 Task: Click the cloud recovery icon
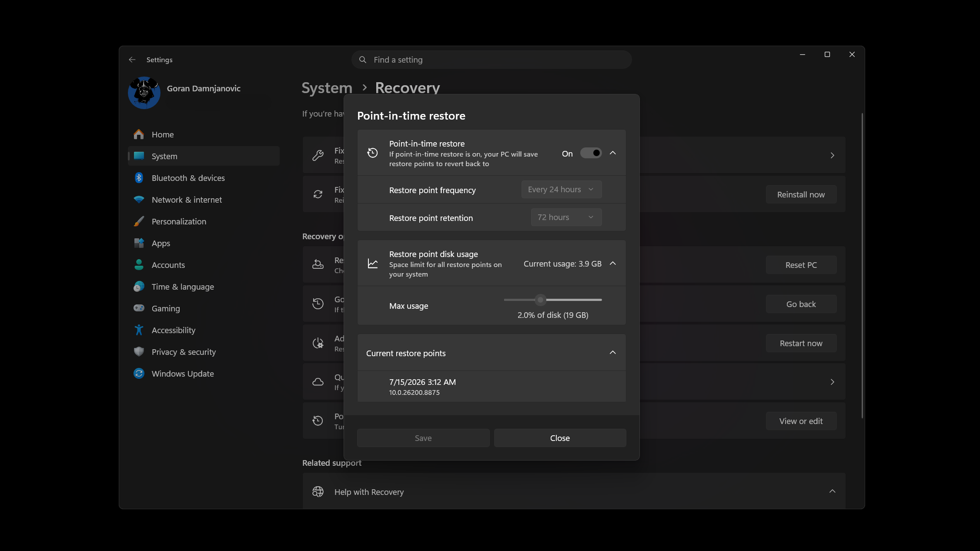coord(318,382)
